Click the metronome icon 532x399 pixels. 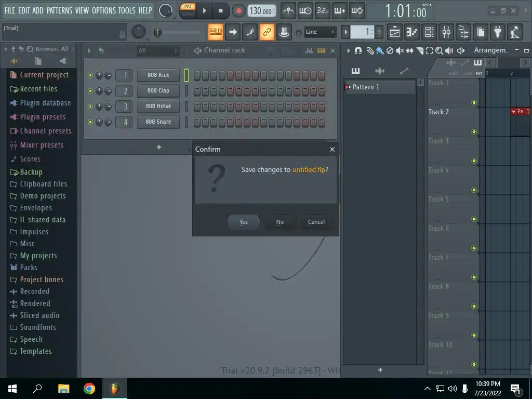click(288, 11)
